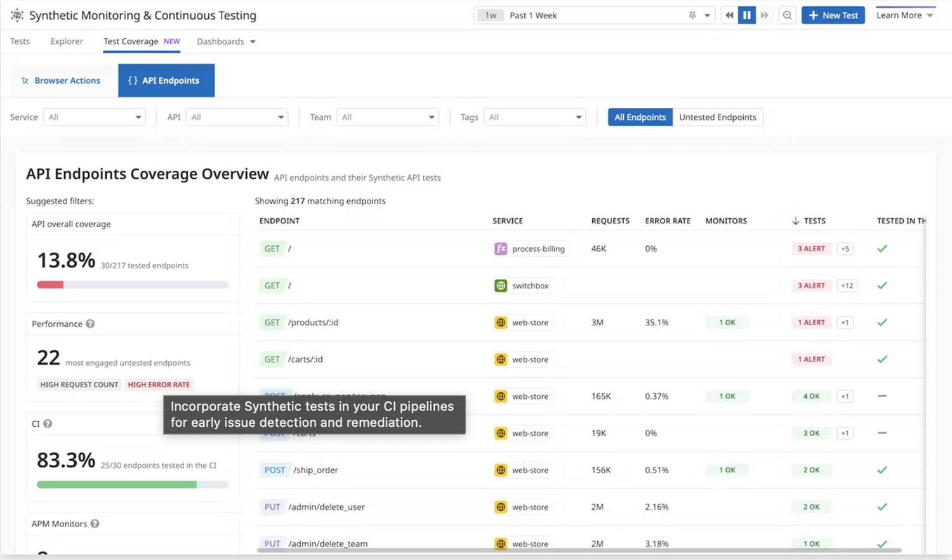This screenshot has height=560, width=952.
Task: Click the ERROR RATE column header
Action: (x=668, y=221)
